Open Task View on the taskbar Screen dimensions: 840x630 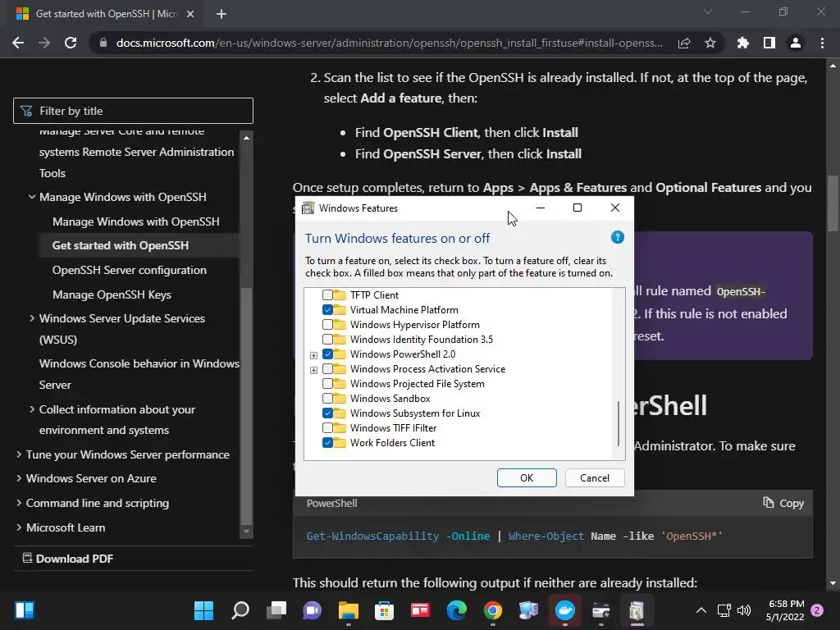point(276,610)
